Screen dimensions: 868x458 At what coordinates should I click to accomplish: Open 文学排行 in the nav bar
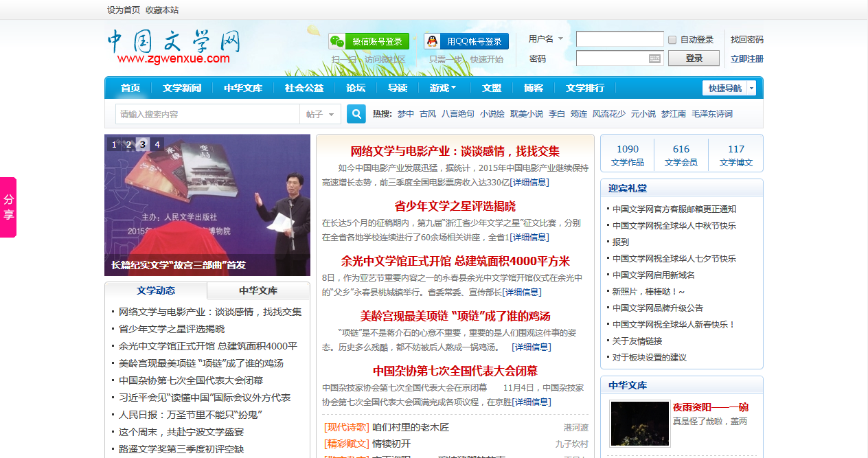pos(585,88)
